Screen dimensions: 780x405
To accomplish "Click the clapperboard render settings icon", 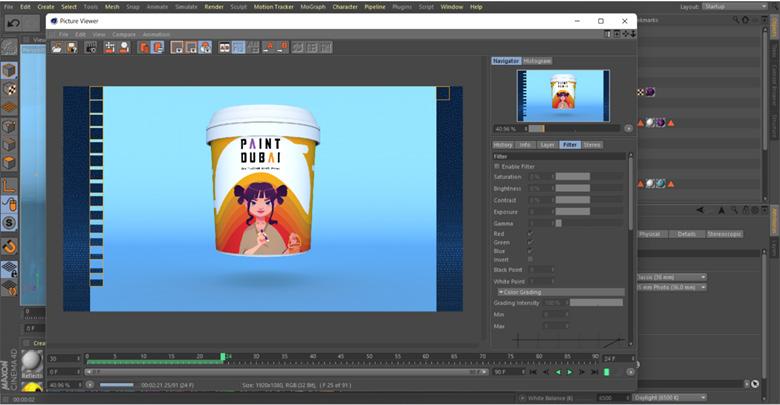I will [x=91, y=47].
